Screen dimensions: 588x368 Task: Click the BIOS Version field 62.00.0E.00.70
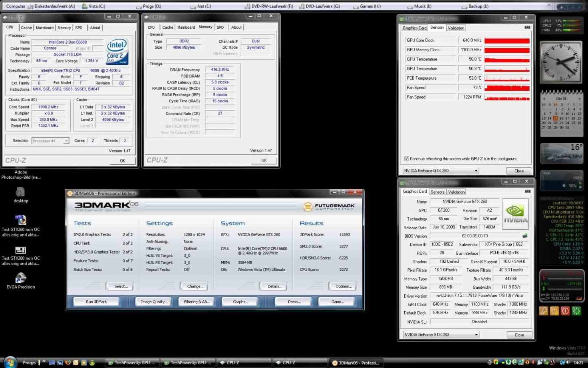pyautogui.click(x=475, y=236)
